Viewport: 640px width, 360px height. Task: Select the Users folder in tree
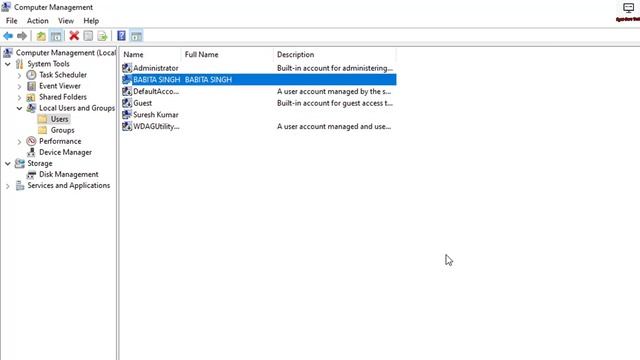(59, 119)
